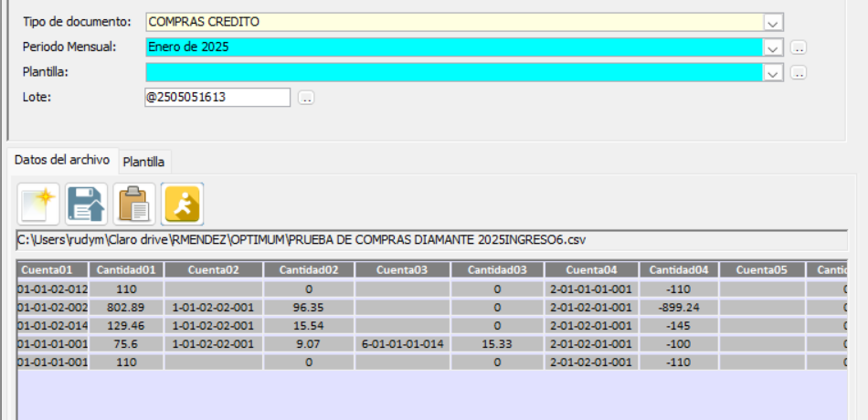Expand the Periodo Mensual dropdown arrow
Image resolution: width=868 pixels, height=420 pixels.
coord(773,47)
